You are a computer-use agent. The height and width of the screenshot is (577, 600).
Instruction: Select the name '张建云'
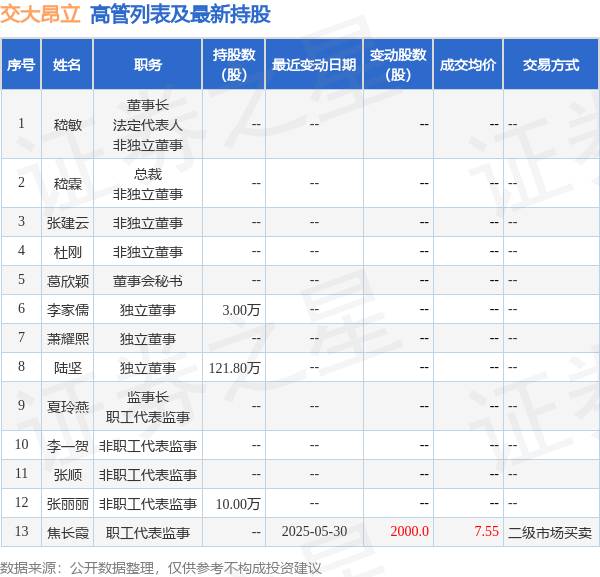68,223
